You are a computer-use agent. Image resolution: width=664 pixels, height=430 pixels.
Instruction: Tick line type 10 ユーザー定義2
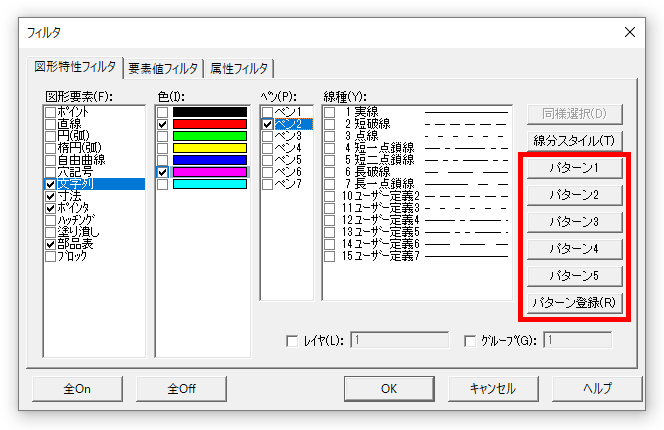tap(329, 196)
